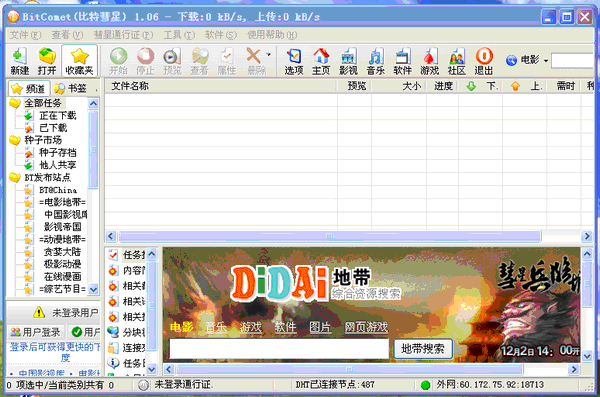Select 在线漫画 site entry
This screenshot has height=397, width=600.
[62, 277]
